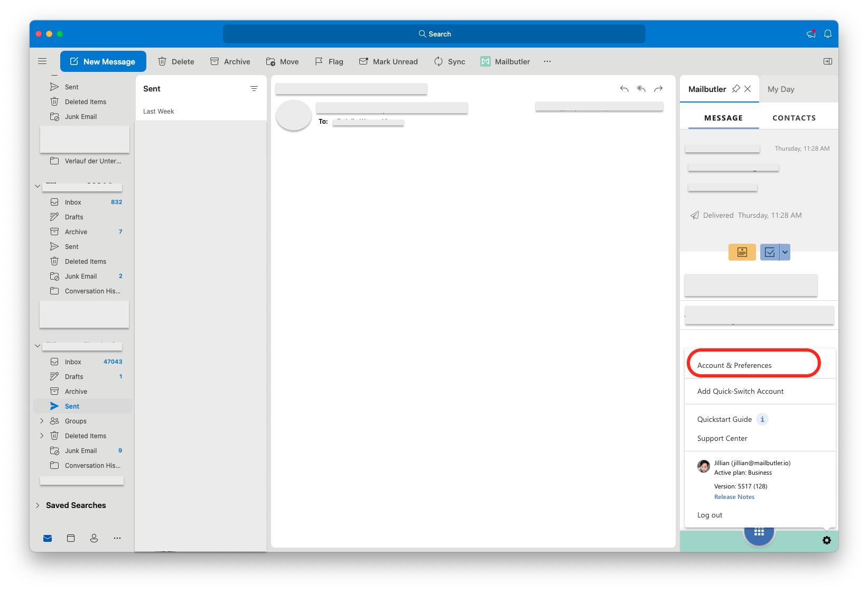Close the Mailbutler pane tab
Image resolution: width=868 pixels, height=591 pixels.
coord(748,89)
